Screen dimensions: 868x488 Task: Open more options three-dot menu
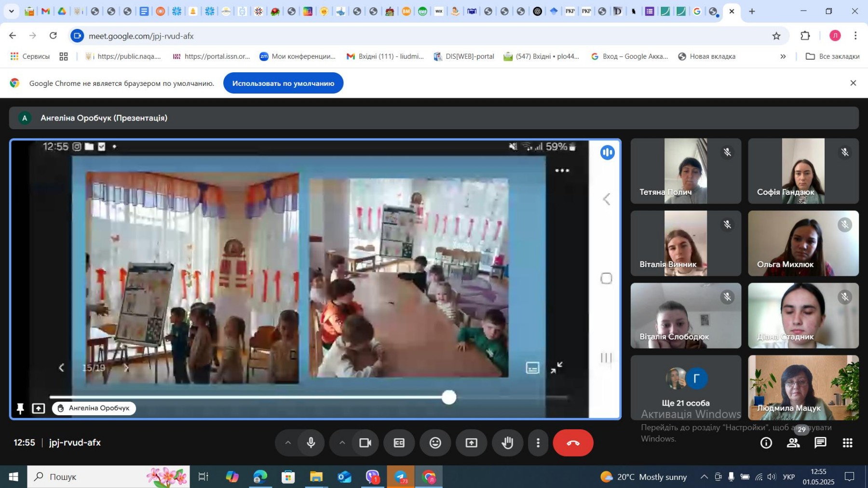tap(538, 443)
